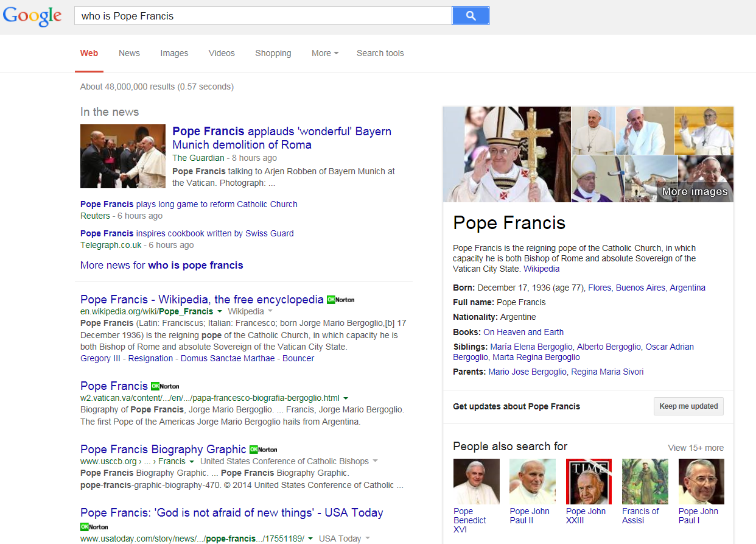
Task: Select Pope John XXIII TIME cover thumbnail
Action: pyautogui.click(x=589, y=481)
